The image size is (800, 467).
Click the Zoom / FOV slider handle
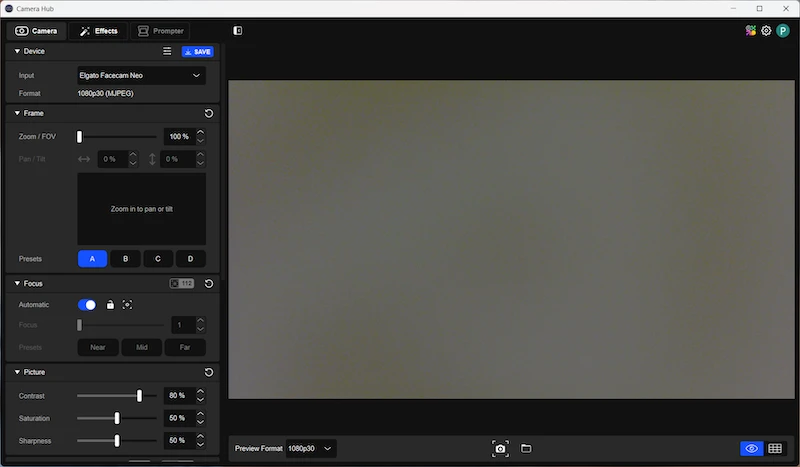[80, 137]
